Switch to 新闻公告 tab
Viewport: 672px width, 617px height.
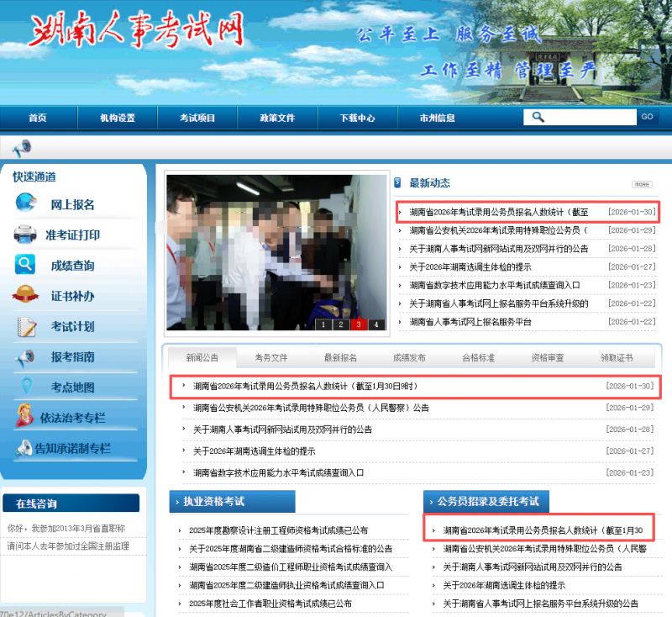pyautogui.click(x=202, y=357)
